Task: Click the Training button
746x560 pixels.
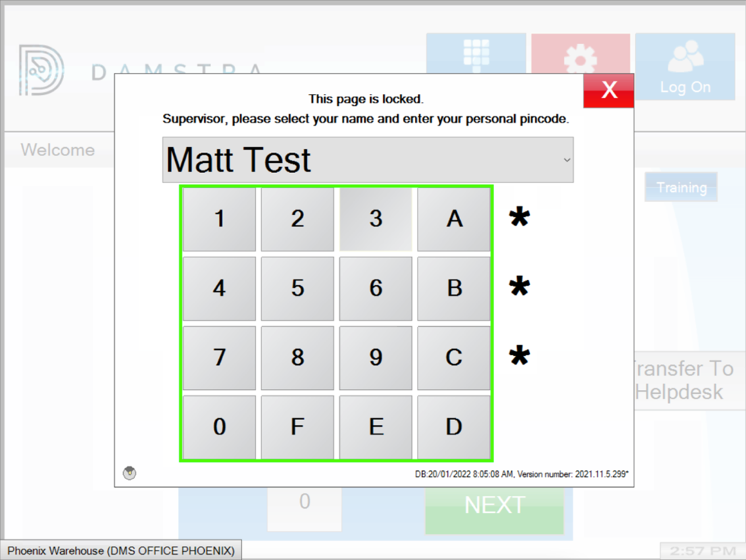Action: tap(681, 187)
